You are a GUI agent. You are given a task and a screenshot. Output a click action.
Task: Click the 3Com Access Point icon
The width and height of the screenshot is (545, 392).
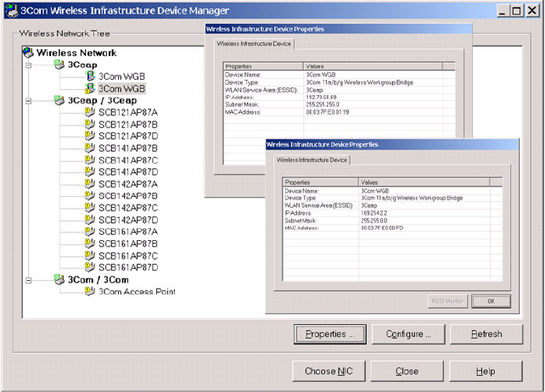coord(89,292)
